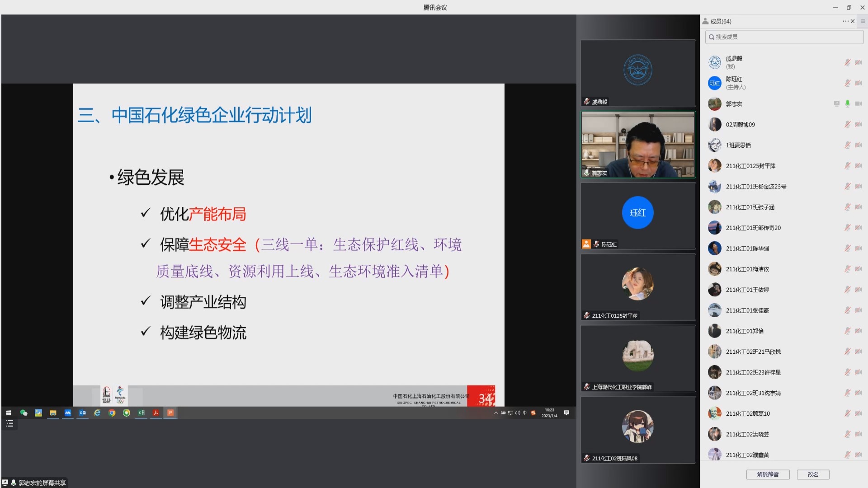Click the side panel hamburger list icon
Screen dimensions: 868x488
click(863, 21)
